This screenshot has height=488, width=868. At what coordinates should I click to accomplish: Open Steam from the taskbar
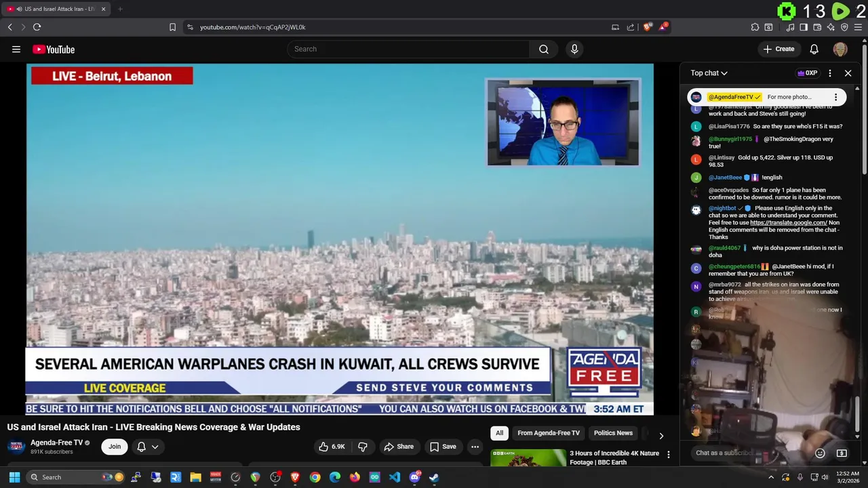434,477
